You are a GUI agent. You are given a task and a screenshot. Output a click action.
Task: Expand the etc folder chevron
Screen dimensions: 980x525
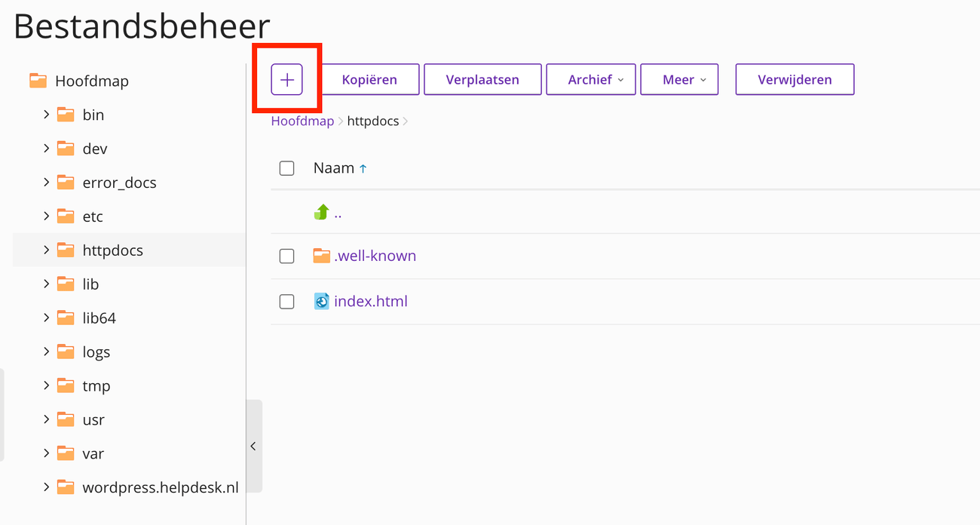tap(47, 216)
